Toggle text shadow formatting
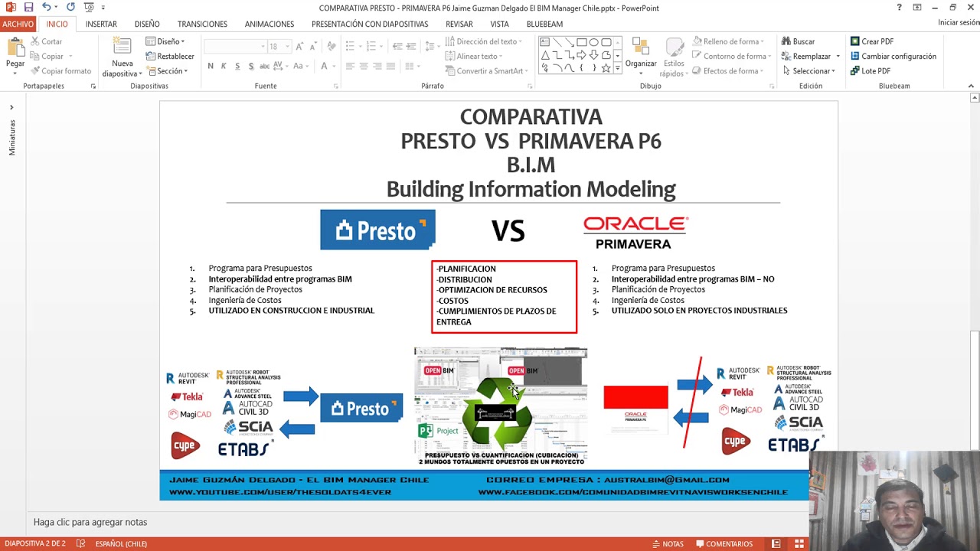This screenshot has width=980, height=551. (x=250, y=66)
